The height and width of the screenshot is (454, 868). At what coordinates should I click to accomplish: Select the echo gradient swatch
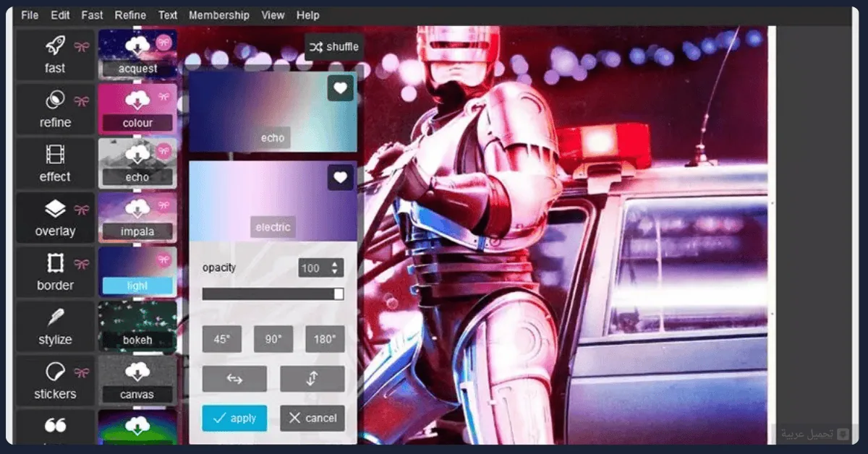point(273,111)
